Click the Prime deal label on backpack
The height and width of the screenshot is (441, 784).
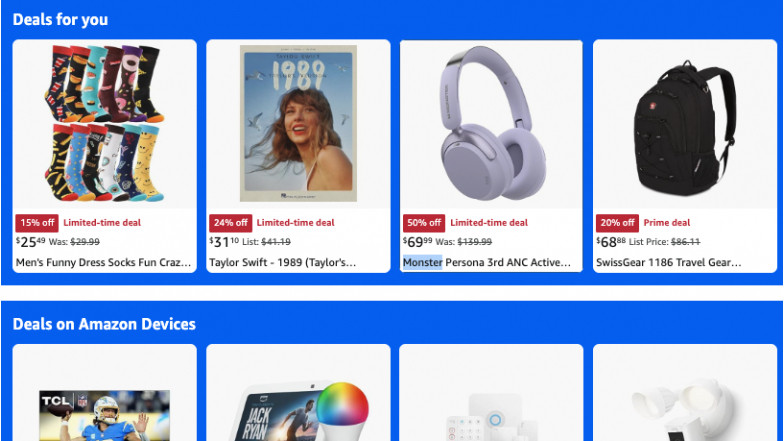coord(666,223)
